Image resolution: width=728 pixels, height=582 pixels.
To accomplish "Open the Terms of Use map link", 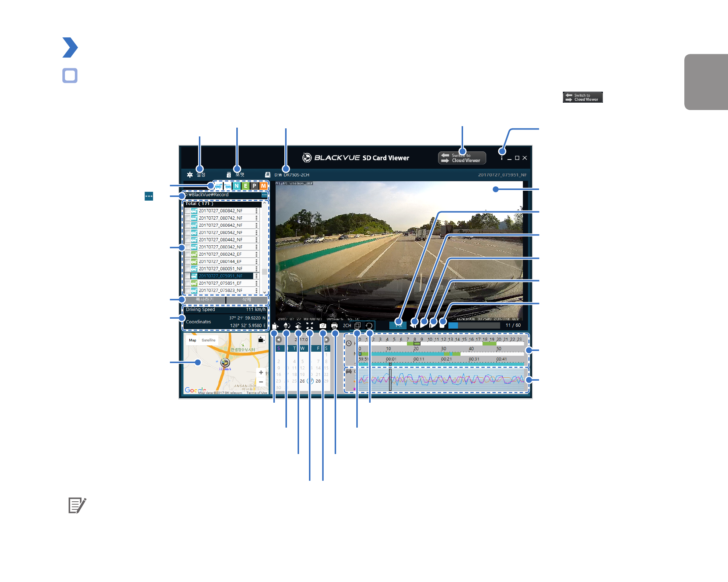I will pos(256,393).
